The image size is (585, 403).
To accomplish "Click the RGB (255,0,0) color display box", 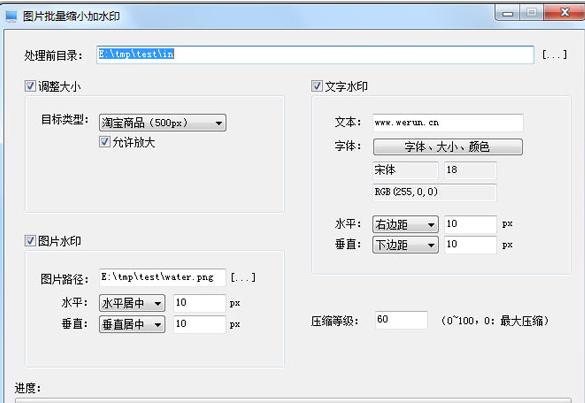I will (x=435, y=192).
